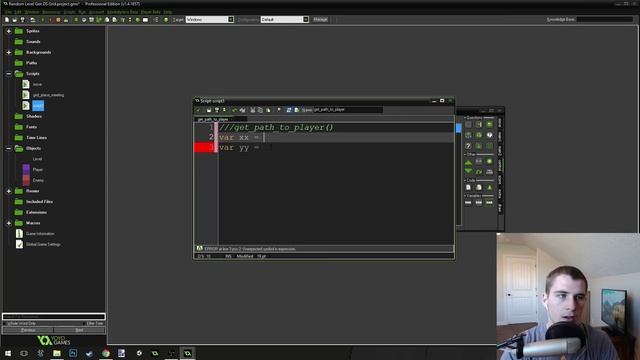Open the Resources menu

click(x=51, y=12)
